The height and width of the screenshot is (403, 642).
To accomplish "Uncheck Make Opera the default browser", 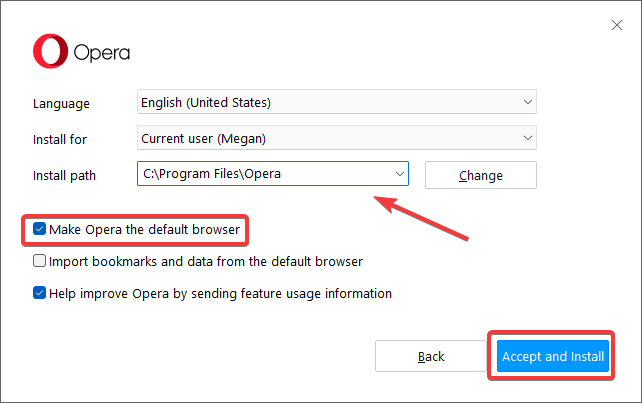I will [40, 229].
